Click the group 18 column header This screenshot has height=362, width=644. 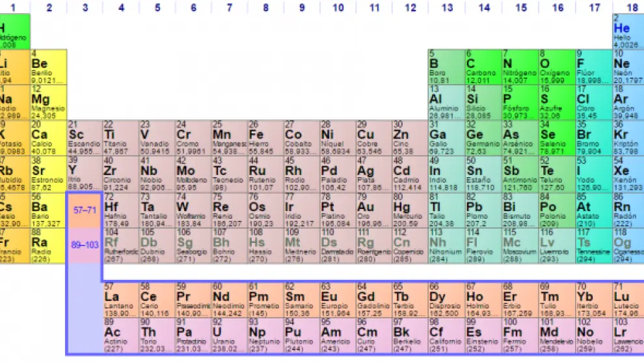[x=632, y=8]
